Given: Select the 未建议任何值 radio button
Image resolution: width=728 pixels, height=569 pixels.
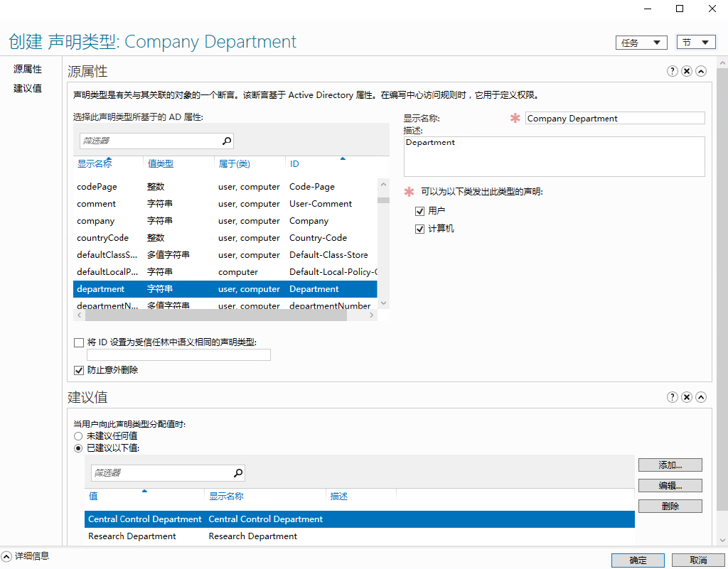Looking at the screenshot, I should point(79,435).
